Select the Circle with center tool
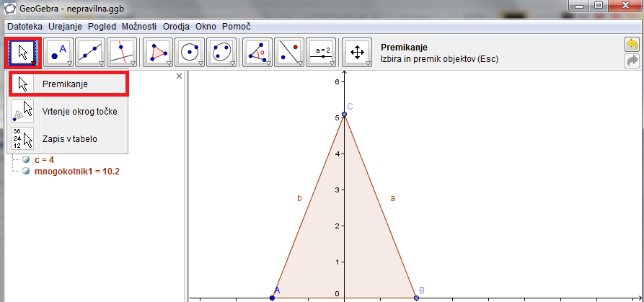Viewport: 644px width, 302px height. click(190, 52)
